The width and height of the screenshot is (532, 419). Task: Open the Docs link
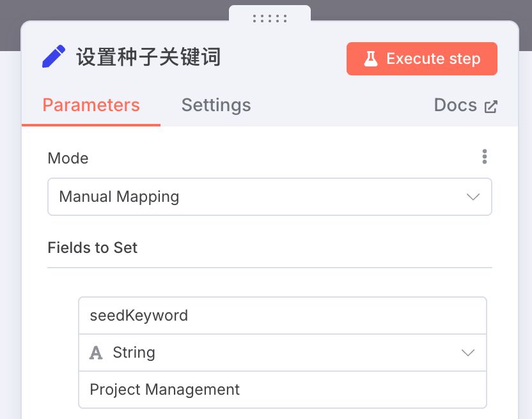pyautogui.click(x=455, y=105)
